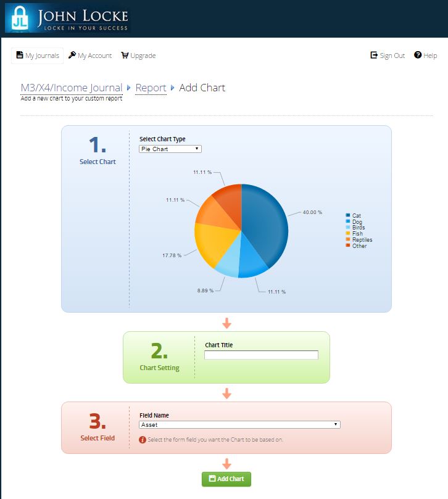Click the Fish legend color swatch
Viewport: 448px width, 499px height.
[347, 233]
